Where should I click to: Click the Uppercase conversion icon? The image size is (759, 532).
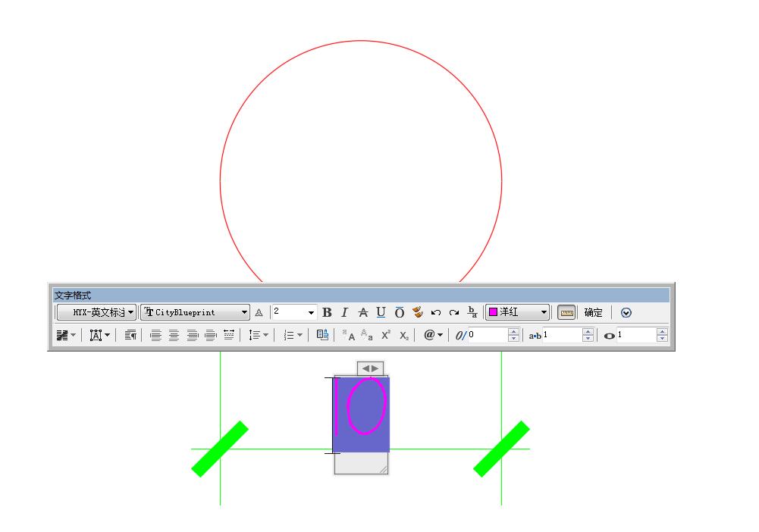point(349,335)
